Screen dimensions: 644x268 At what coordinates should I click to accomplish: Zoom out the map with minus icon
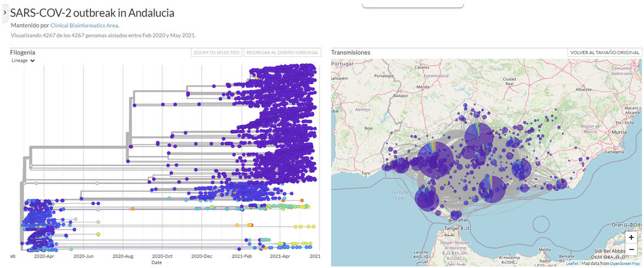(631, 249)
